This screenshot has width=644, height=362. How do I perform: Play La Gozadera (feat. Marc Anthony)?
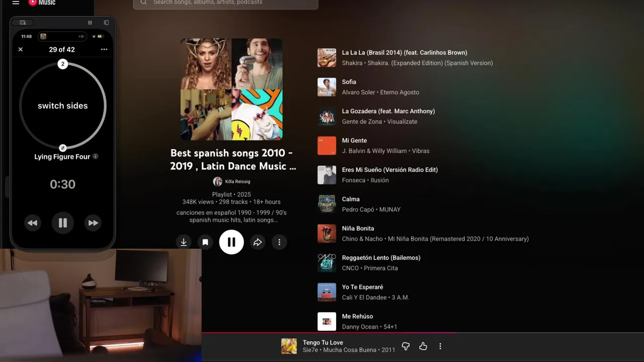[x=388, y=111]
